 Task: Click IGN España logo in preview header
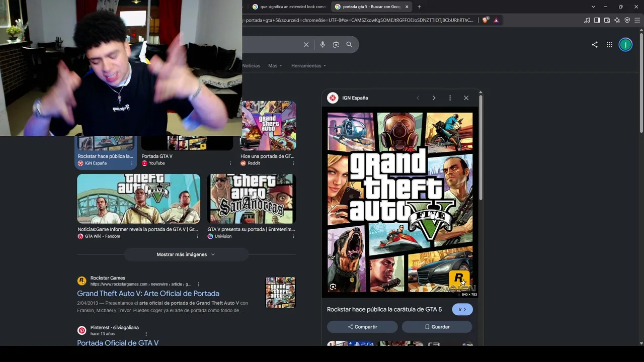click(x=333, y=98)
